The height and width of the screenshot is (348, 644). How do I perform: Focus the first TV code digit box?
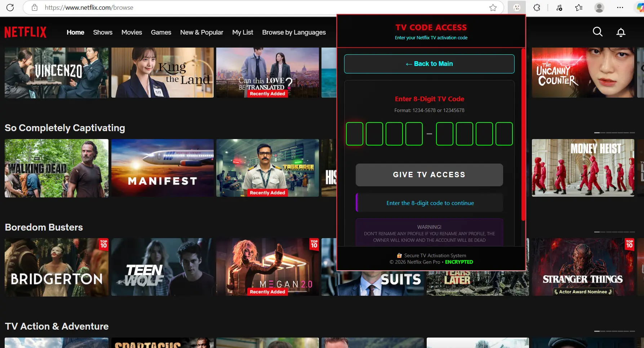pos(355,134)
